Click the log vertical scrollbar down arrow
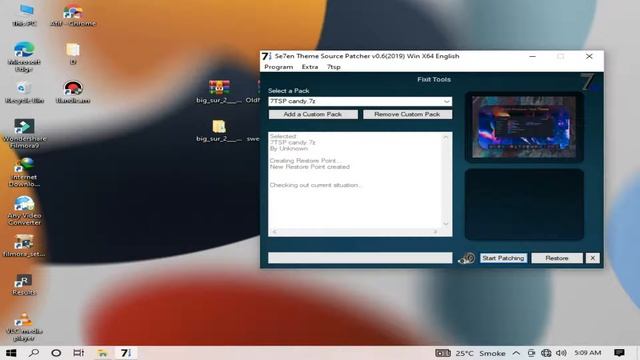640x360 pixels. 446,223
